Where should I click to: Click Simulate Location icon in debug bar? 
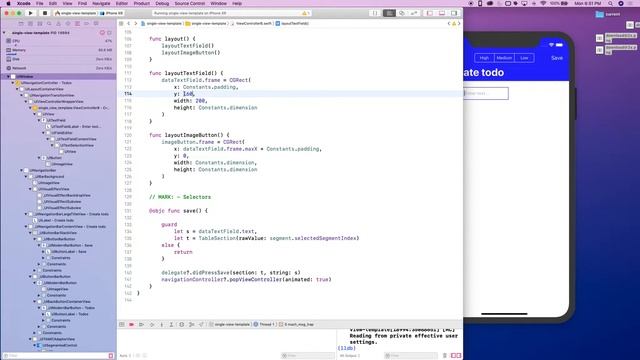201,324
